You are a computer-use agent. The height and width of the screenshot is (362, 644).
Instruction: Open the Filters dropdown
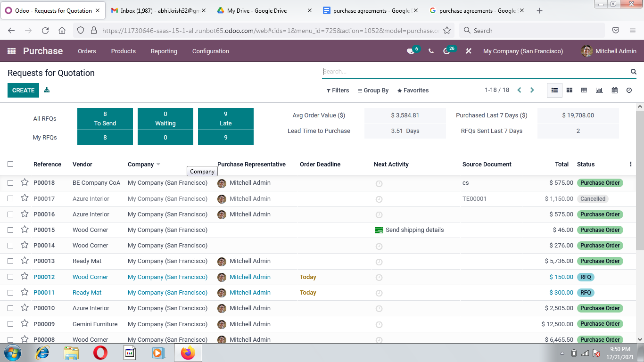click(x=338, y=90)
